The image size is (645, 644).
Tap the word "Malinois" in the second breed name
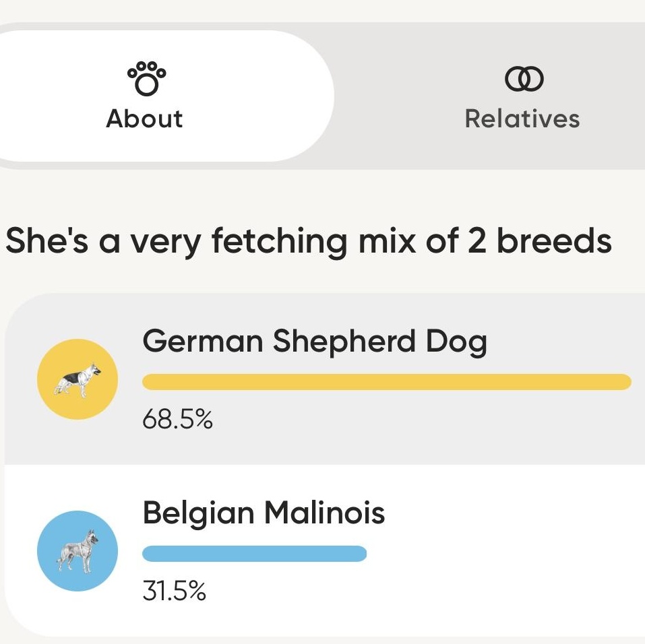(324, 513)
